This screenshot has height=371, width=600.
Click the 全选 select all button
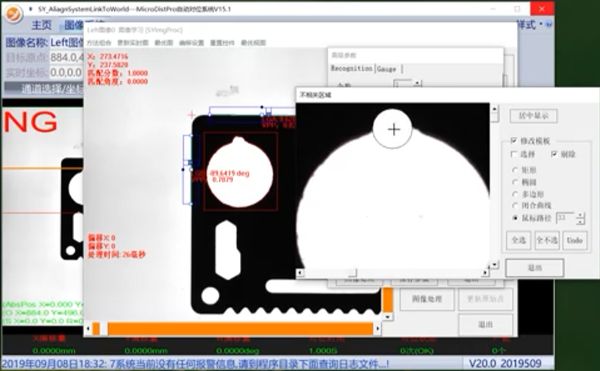518,241
